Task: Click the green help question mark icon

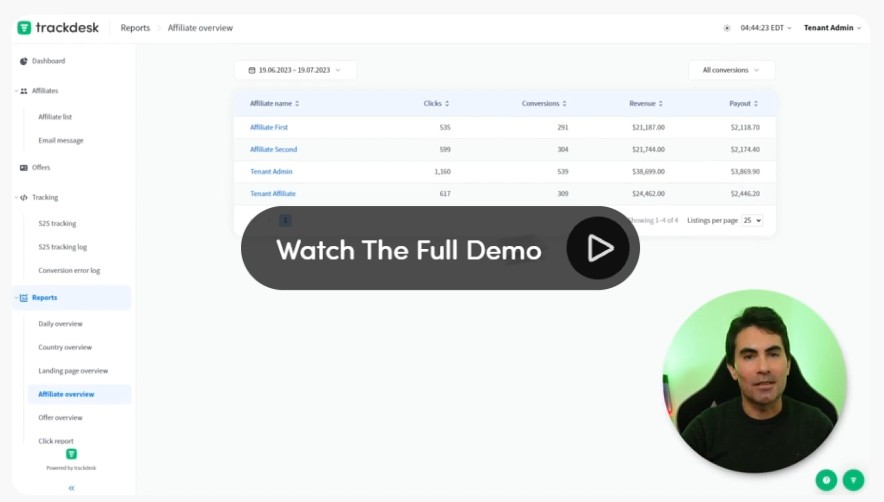Action: pos(826,480)
